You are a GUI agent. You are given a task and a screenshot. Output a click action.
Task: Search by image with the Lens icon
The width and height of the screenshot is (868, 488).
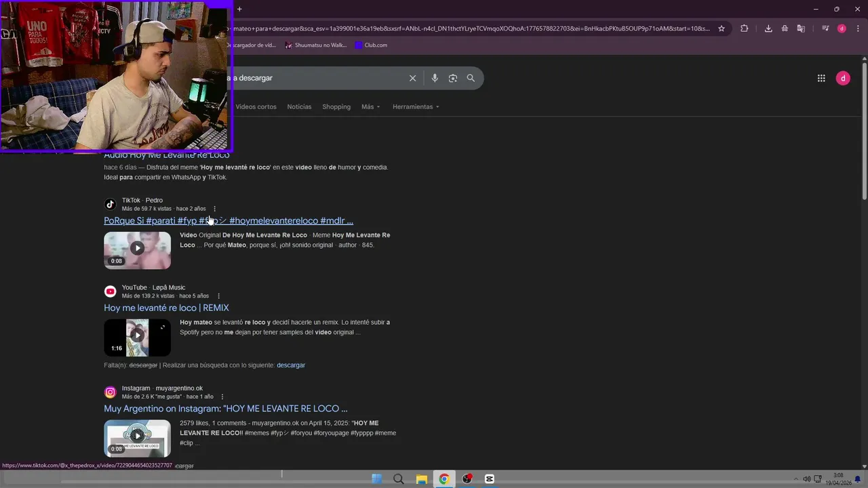click(453, 78)
